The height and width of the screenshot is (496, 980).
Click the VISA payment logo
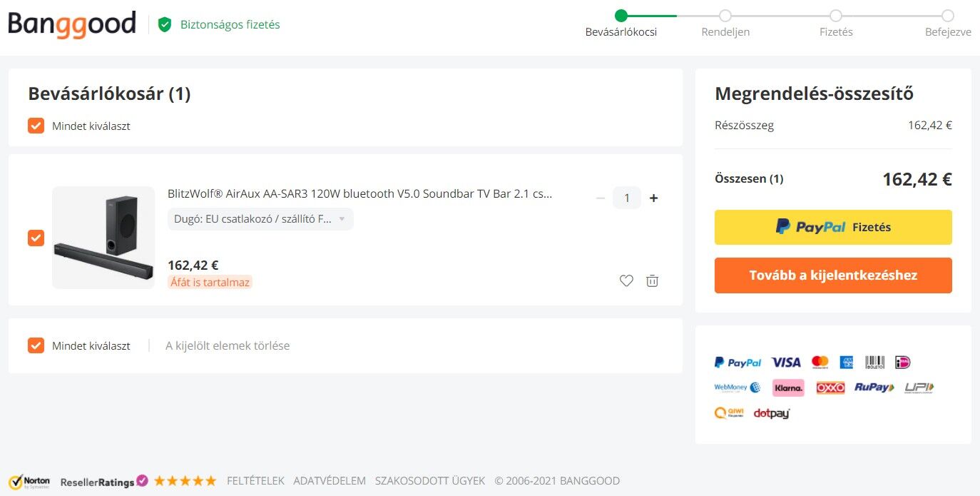pos(786,363)
